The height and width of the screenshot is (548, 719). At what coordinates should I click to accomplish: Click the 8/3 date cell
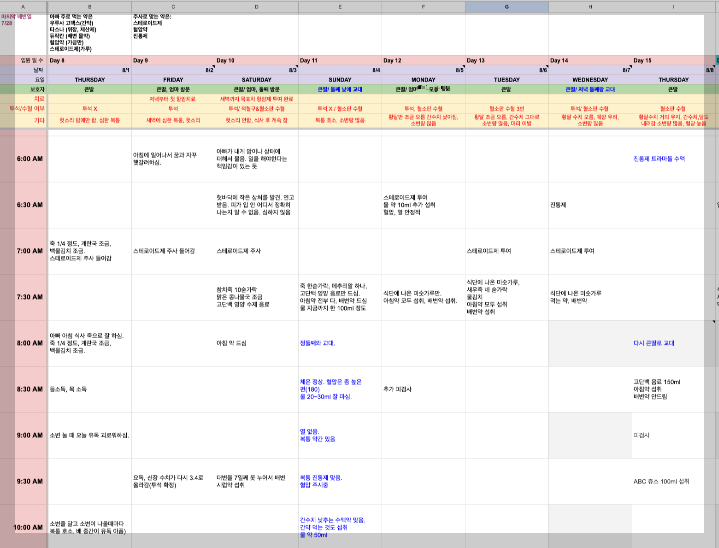tap(256, 70)
